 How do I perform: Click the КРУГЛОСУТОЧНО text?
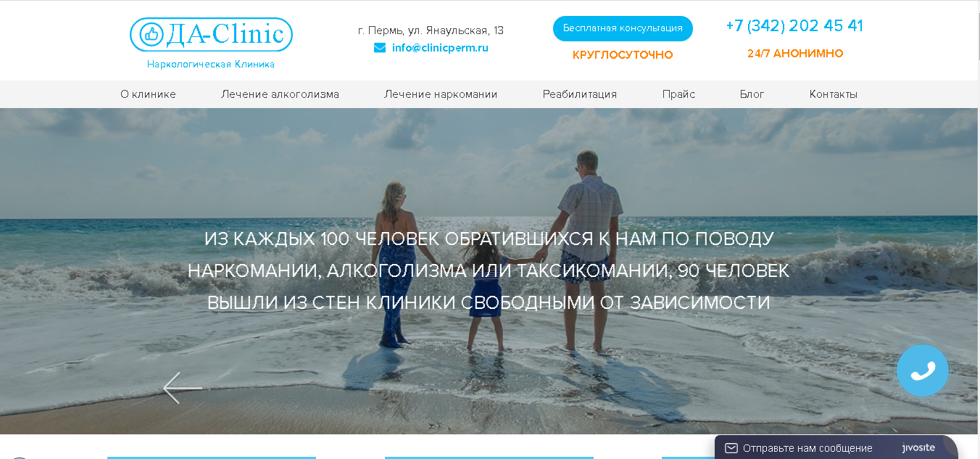(x=623, y=54)
